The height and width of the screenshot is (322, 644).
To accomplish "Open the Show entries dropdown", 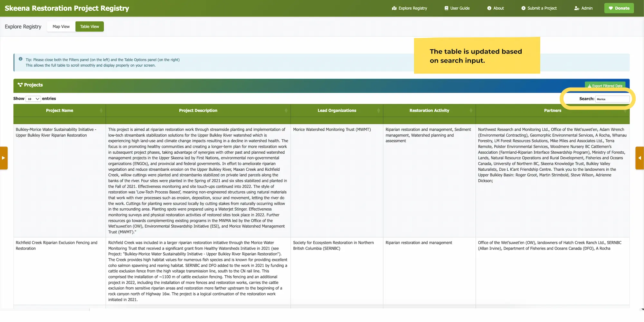I will click(x=33, y=99).
